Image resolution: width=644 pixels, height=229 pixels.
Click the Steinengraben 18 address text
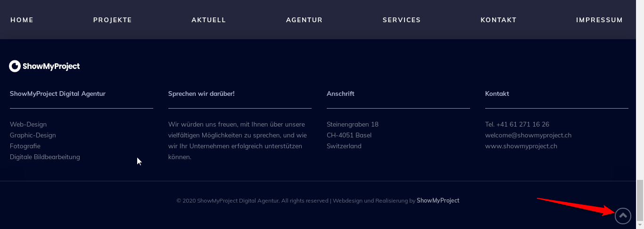click(353, 124)
